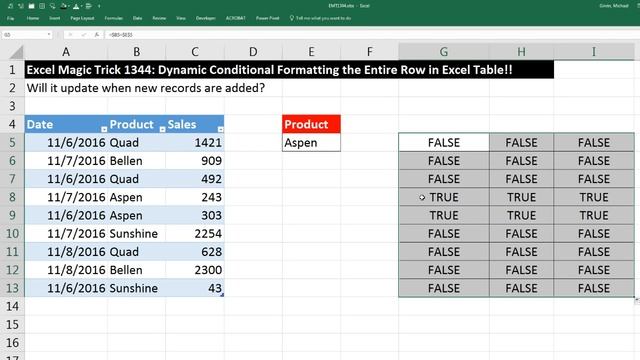Image resolution: width=640 pixels, height=360 pixels.
Task: Open the Product column filter dropdown
Action: point(162,129)
